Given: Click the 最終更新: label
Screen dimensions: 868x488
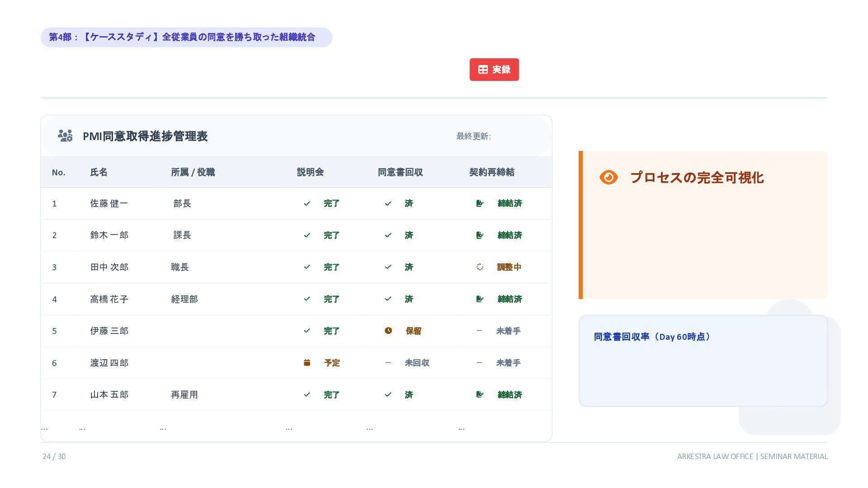Looking at the screenshot, I should pyautogui.click(x=473, y=136).
